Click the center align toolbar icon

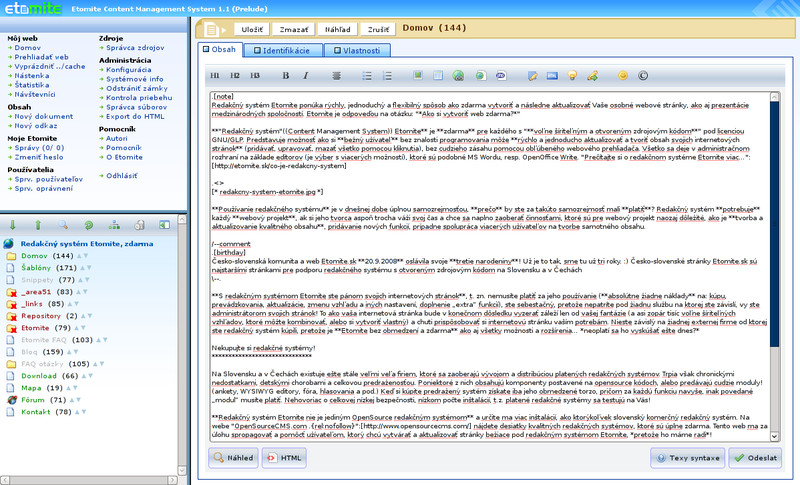pyautogui.click(x=336, y=75)
